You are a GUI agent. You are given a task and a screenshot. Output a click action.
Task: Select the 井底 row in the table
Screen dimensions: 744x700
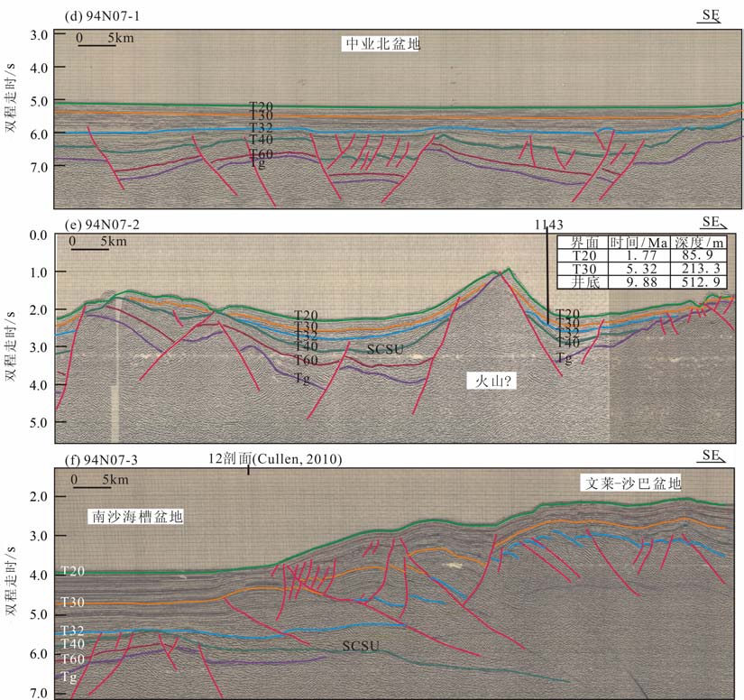click(642, 282)
